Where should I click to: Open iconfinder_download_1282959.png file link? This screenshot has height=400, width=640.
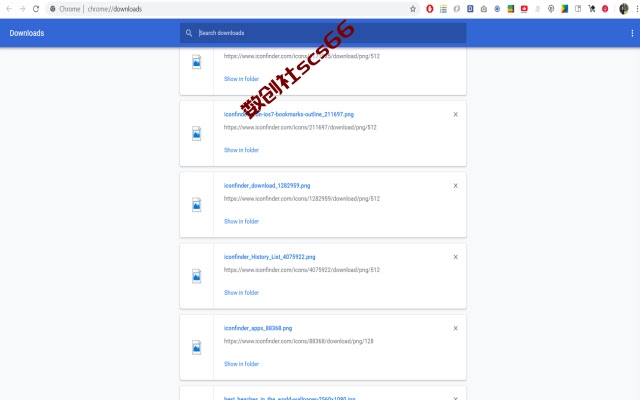(x=267, y=186)
